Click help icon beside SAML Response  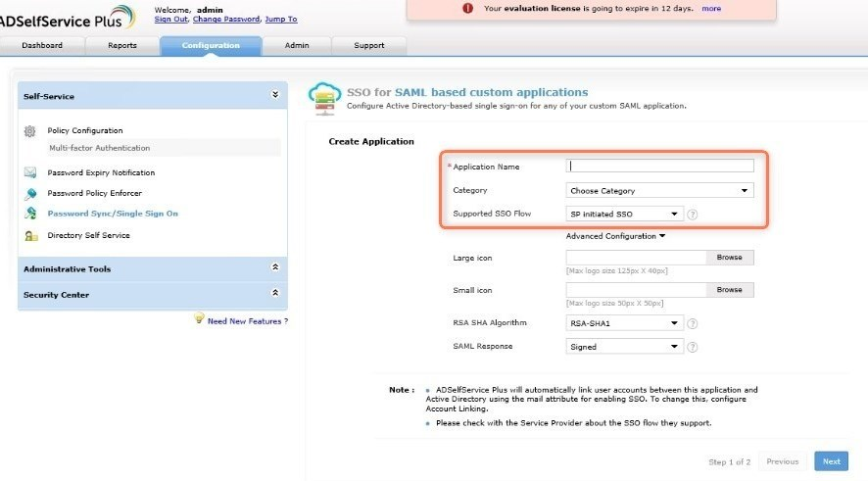(692, 347)
